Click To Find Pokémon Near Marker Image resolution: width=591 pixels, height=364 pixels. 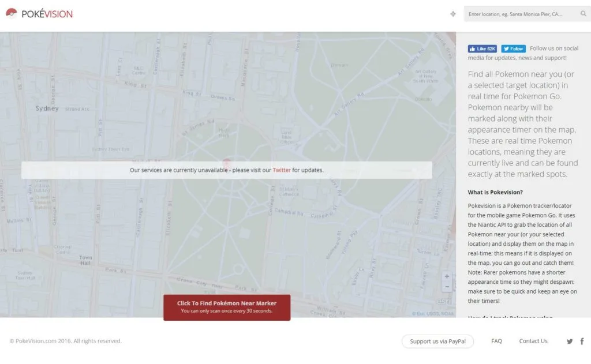[x=227, y=307]
